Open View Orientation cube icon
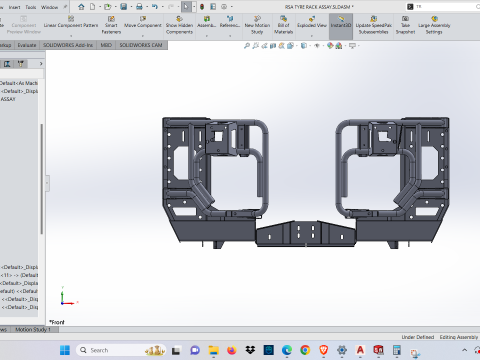The height and width of the screenshot is (360, 480). (290, 46)
